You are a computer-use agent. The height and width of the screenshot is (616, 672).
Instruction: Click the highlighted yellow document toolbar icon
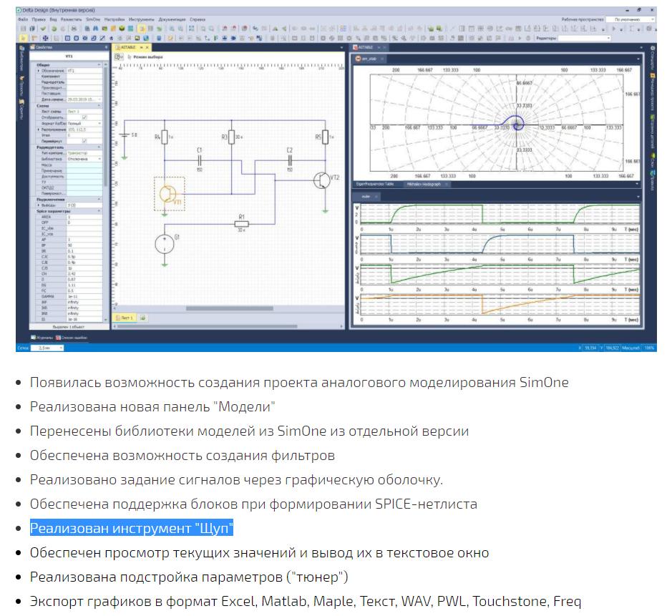click(142, 29)
